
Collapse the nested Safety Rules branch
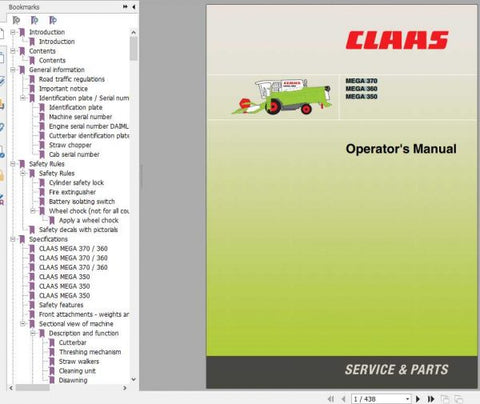(23, 173)
